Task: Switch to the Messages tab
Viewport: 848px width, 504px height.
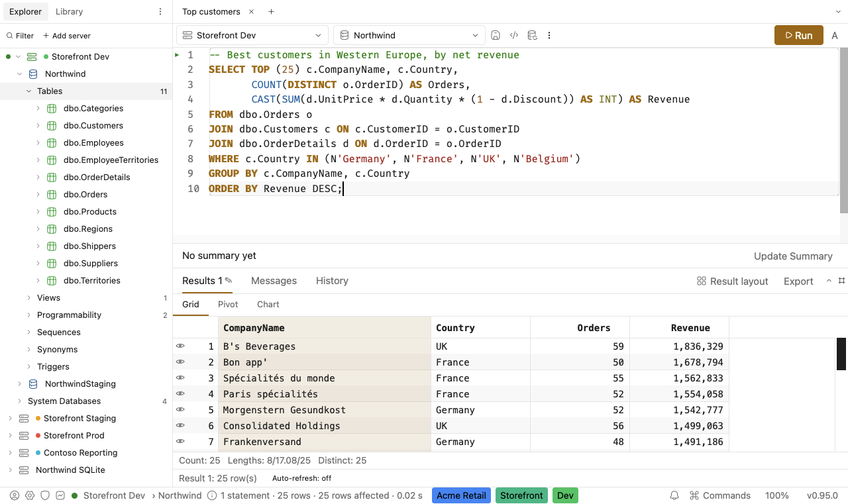Action: click(274, 281)
